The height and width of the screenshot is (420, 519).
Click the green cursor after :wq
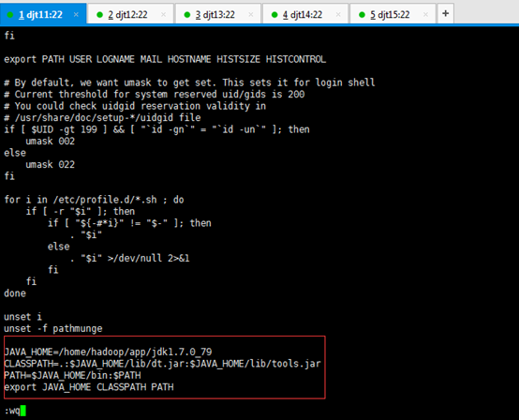click(x=22, y=411)
